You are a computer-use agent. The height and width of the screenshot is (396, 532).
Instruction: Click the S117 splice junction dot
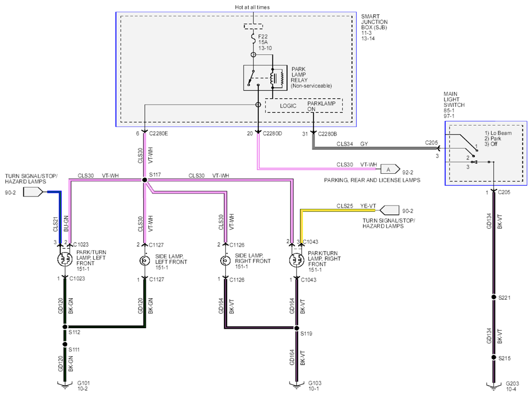[x=145, y=180]
